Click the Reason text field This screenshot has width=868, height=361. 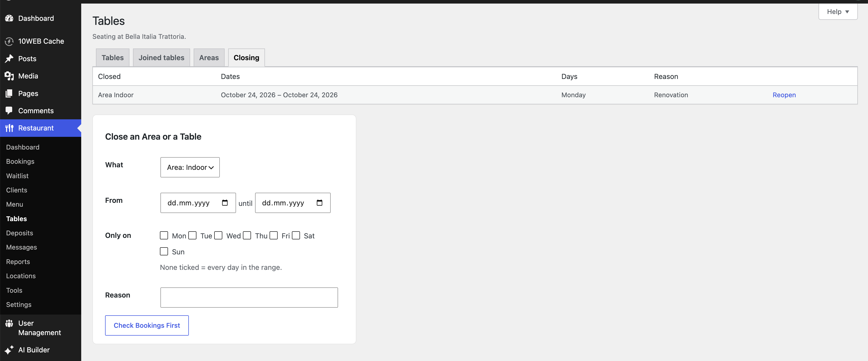click(249, 297)
